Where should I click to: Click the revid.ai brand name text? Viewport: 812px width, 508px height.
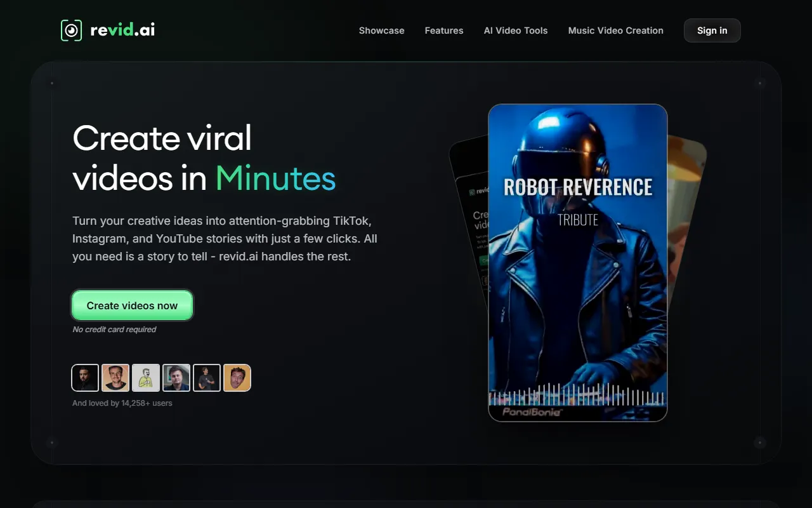[122, 30]
